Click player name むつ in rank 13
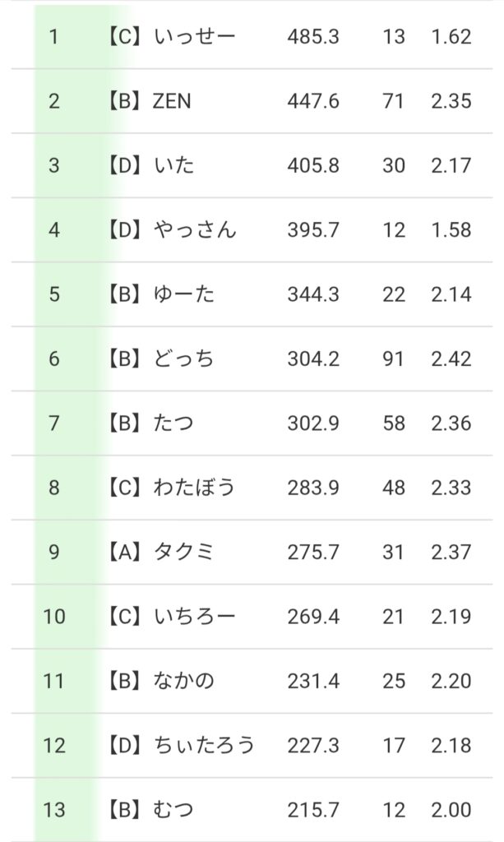Screen dimensions: 504x842 [173, 810]
